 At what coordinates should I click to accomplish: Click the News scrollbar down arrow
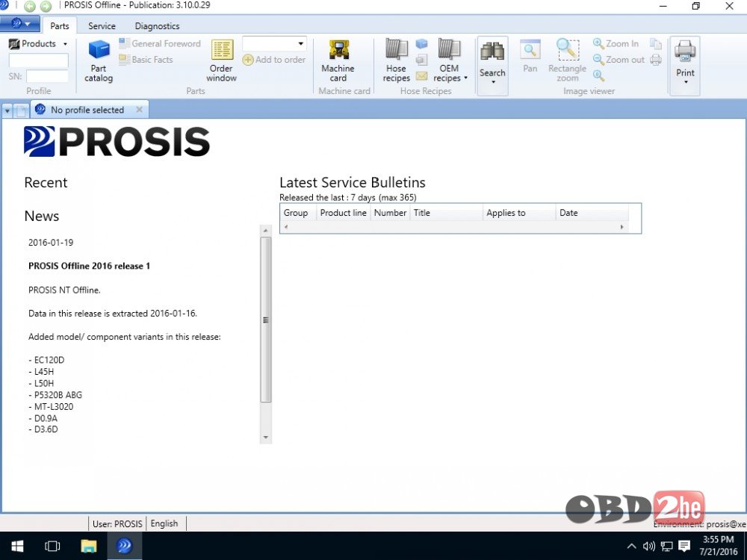click(x=266, y=438)
